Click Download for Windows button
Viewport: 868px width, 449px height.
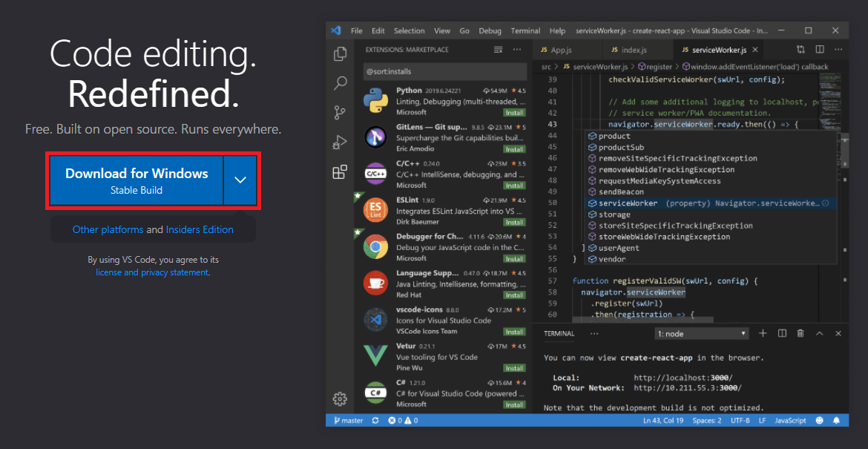click(x=137, y=180)
